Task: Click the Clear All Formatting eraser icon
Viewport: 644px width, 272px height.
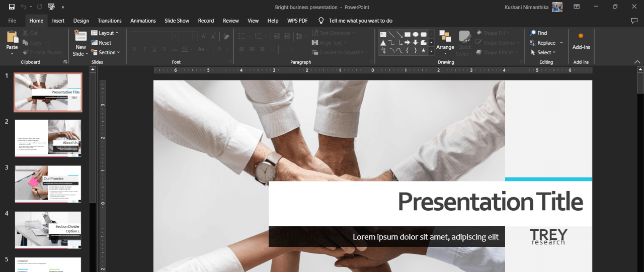Action: click(226, 36)
